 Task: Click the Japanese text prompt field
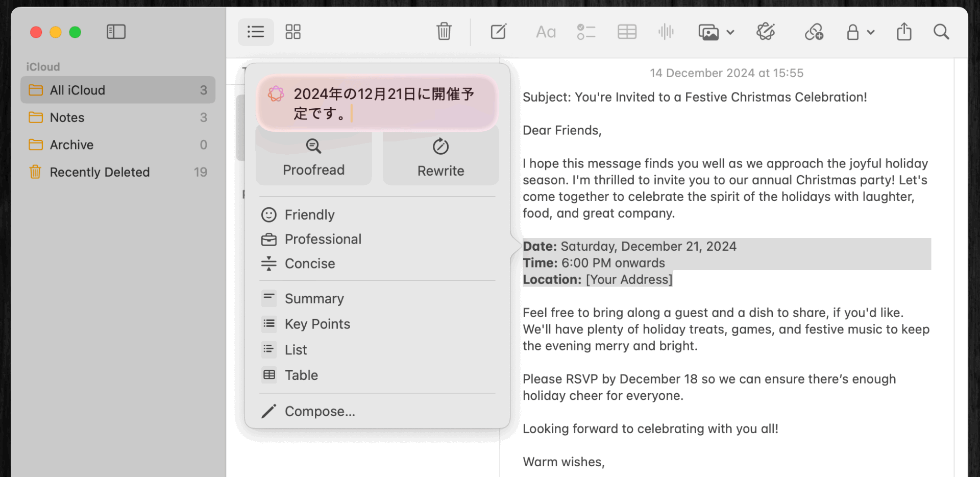click(x=383, y=104)
